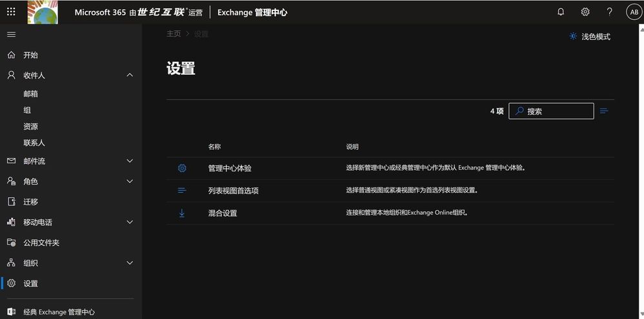Screen dimensions: 644x319
Task: Click the 开始 home icon
Action: point(12,55)
